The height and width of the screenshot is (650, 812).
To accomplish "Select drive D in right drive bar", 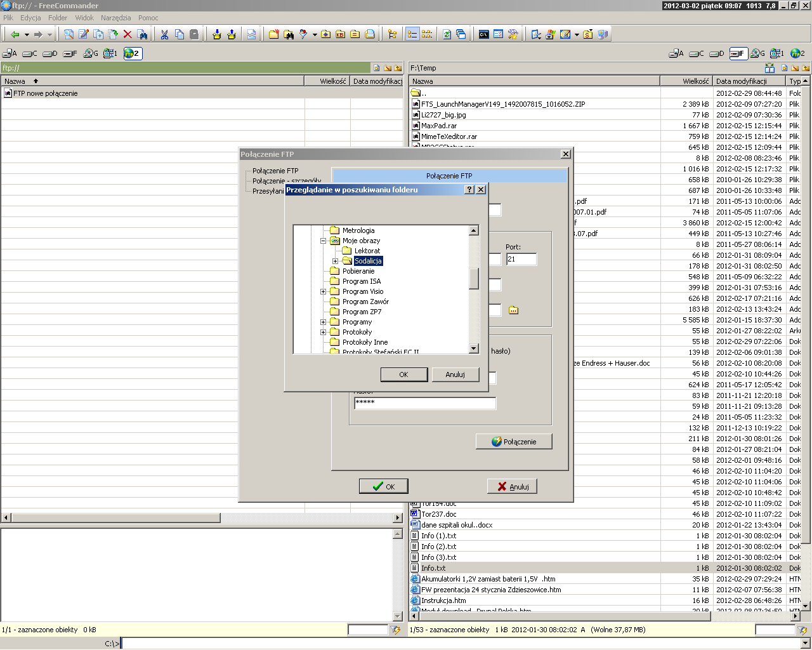I will pyautogui.click(x=716, y=53).
